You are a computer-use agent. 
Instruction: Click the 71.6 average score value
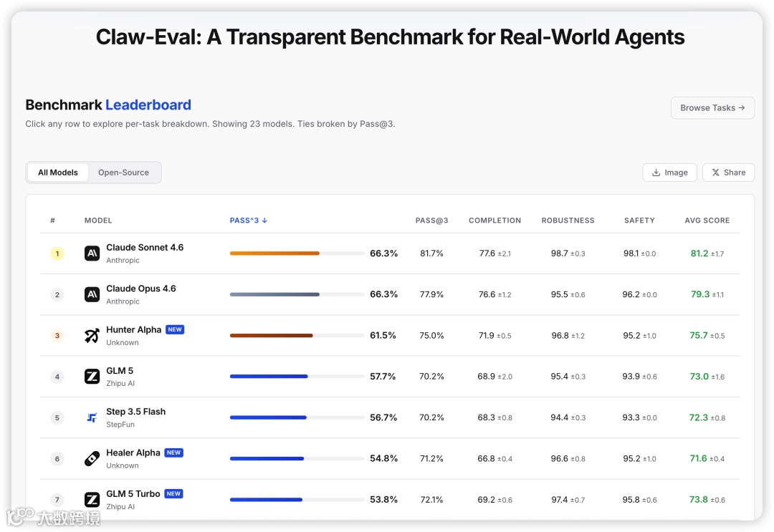tap(698, 458)
